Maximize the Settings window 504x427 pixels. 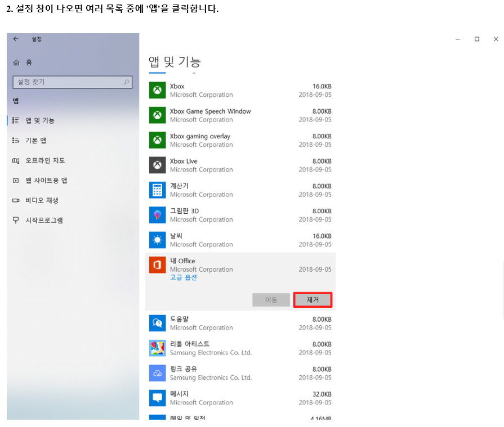coord(476,39)
